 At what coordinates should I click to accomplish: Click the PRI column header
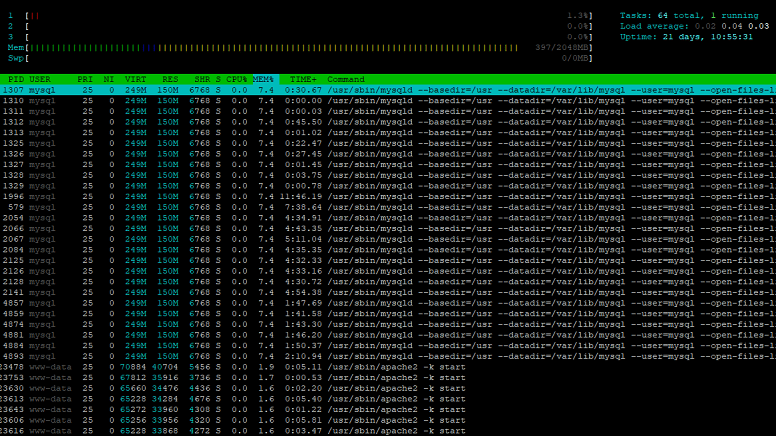(85, 79)
